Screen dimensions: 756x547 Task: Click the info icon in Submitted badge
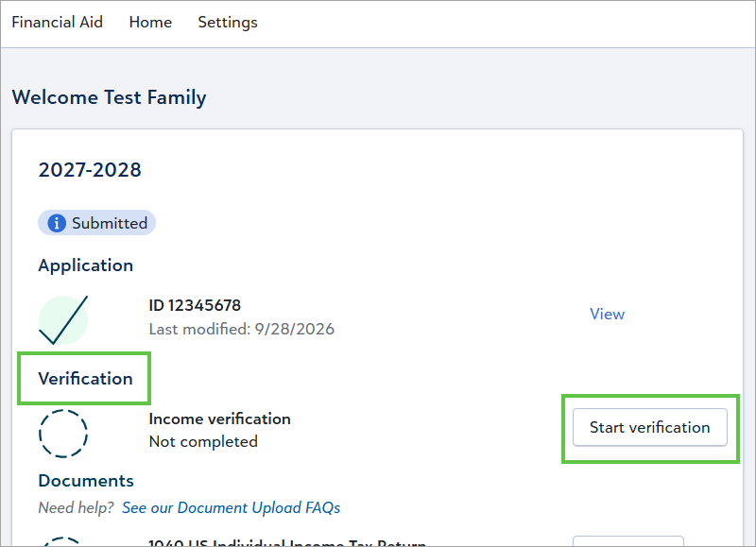tap(57, 223)
